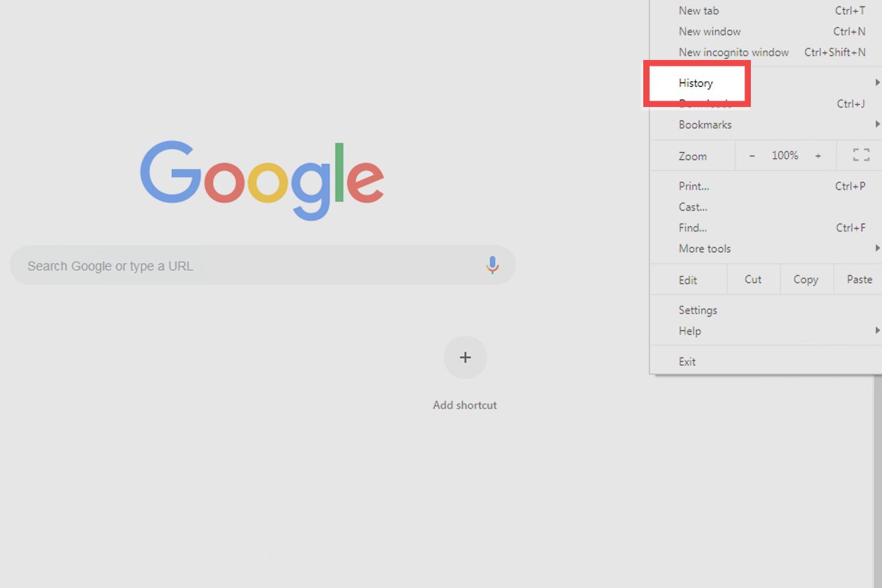
Task: Expand the Help submenu arrow
Action: tap(877, 330)
